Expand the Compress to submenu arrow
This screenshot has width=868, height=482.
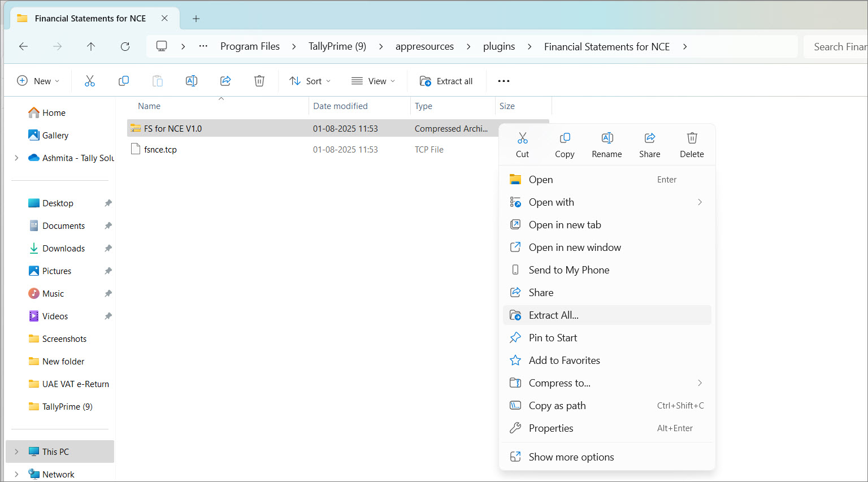(x=700, y=383)
